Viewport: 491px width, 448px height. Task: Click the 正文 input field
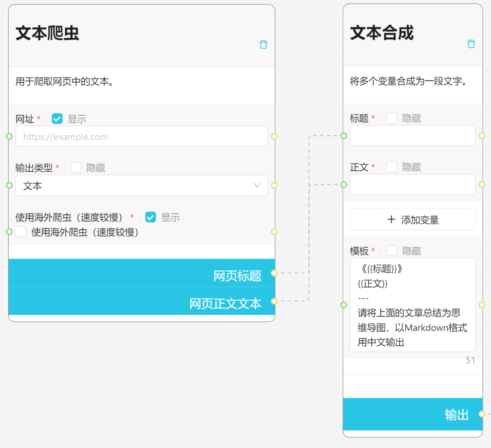coord(413,185)
